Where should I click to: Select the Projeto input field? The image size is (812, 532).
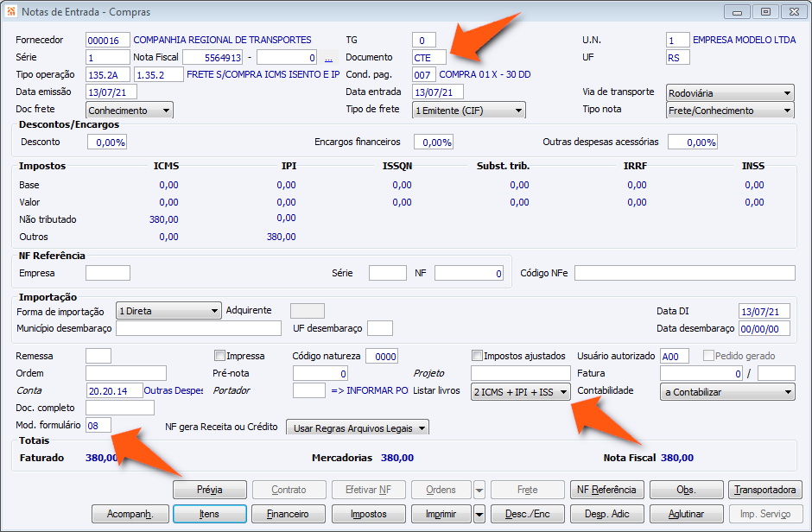tap(520, 373)
